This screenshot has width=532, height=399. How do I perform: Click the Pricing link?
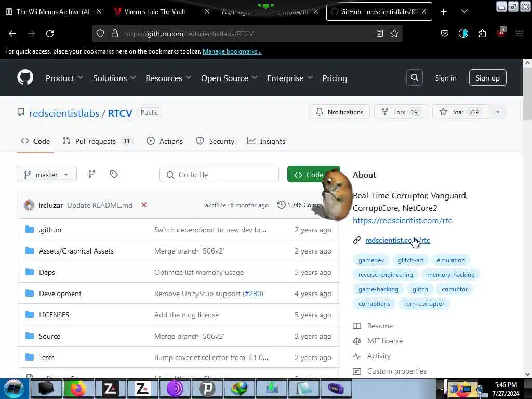335,78
